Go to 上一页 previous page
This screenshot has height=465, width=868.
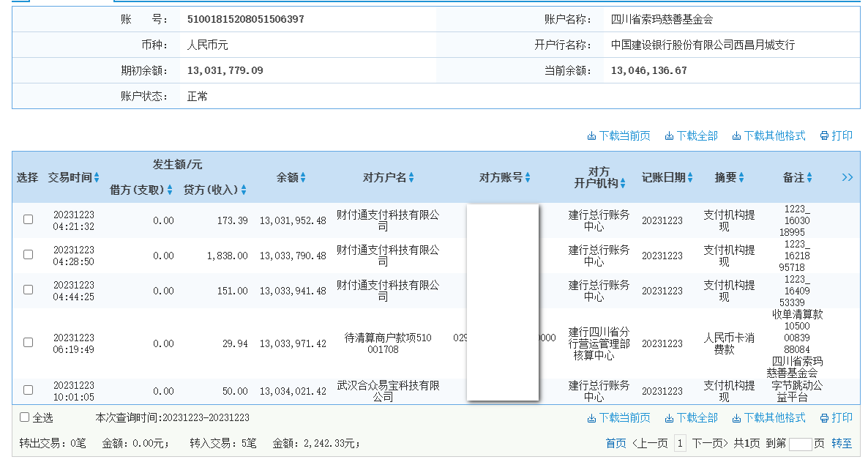650,444
